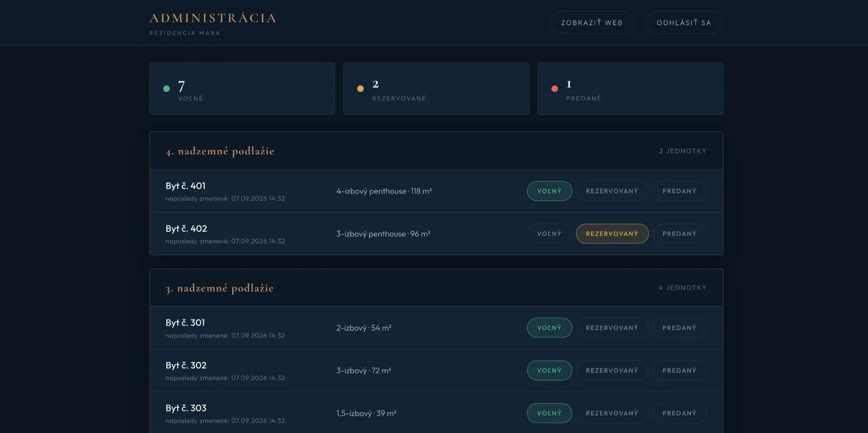The height and width of the screenshot is (433, 868).
Task: Click the Administrácia header title
Action: click(213, 18)
